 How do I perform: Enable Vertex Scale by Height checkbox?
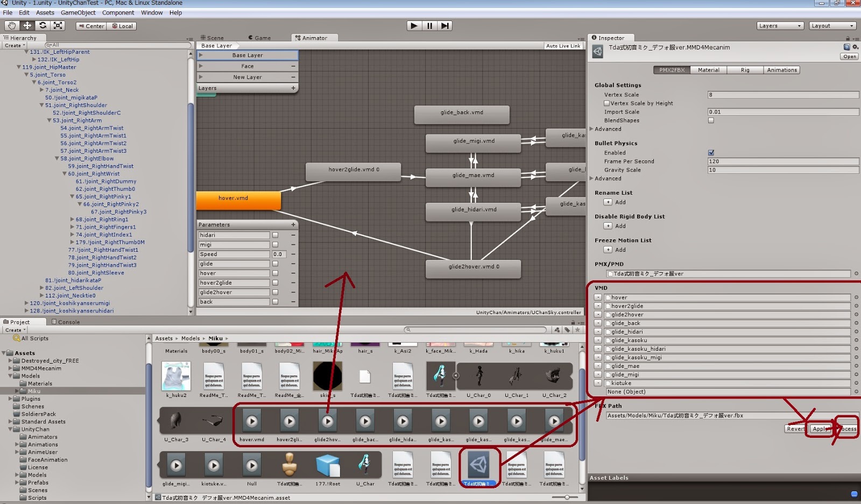click(x=606, y=103)
